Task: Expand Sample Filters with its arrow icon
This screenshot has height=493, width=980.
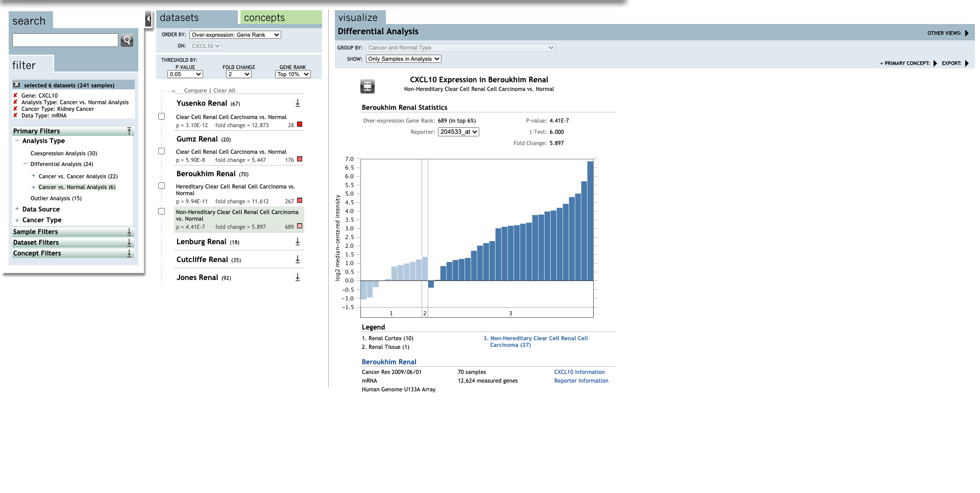Action: (x=129, y=232)
